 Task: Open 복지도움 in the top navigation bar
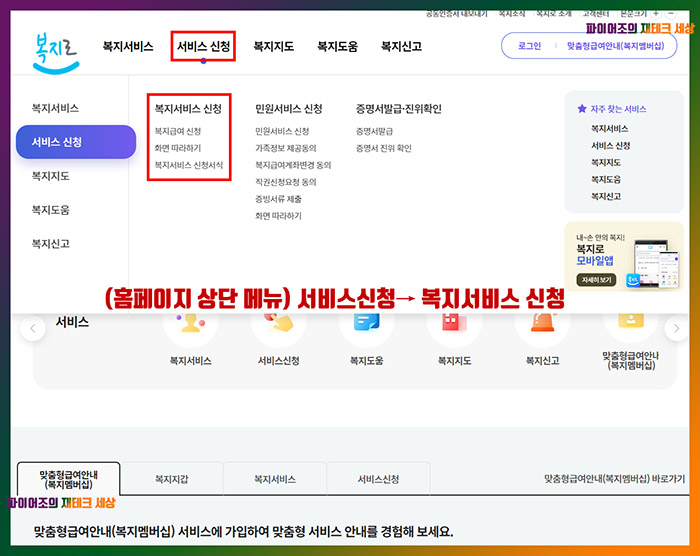(x=338, y=46)
